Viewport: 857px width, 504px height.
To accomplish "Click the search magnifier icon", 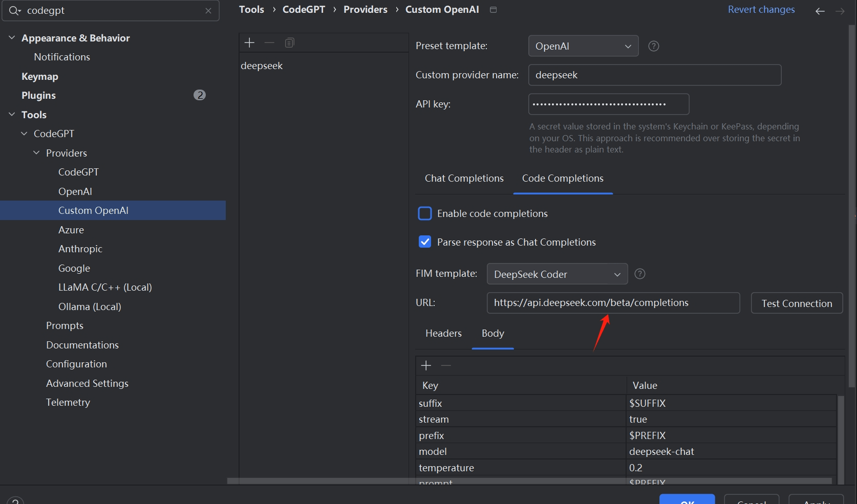I will click(14, 11).
